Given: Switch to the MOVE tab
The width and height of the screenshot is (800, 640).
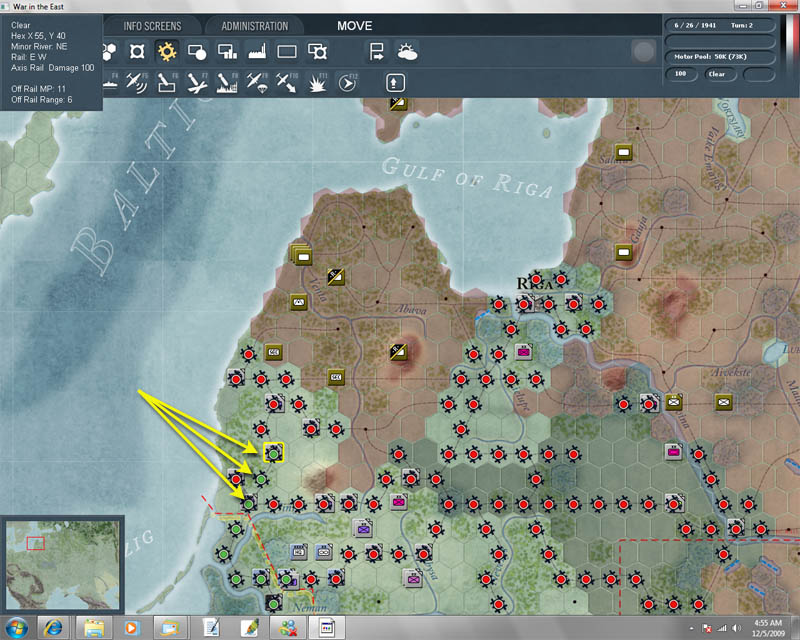Looking at the screenshot, I should pos(355,26).
